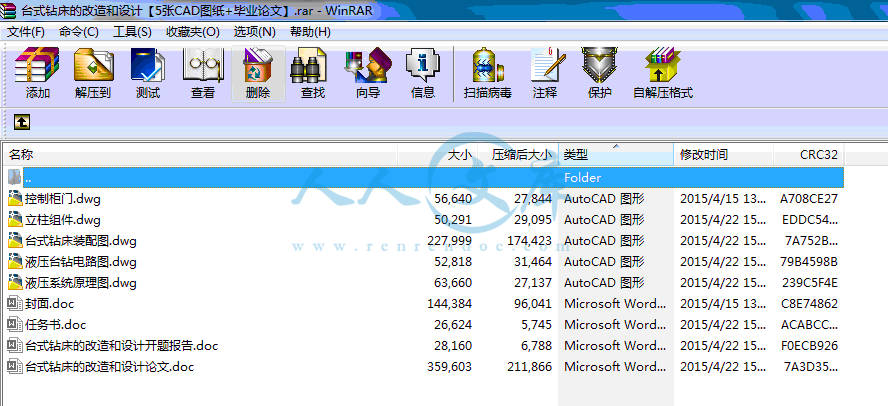
Task: Open the 向导 (Wizard) toolbar icon
Action: point(368,65)
